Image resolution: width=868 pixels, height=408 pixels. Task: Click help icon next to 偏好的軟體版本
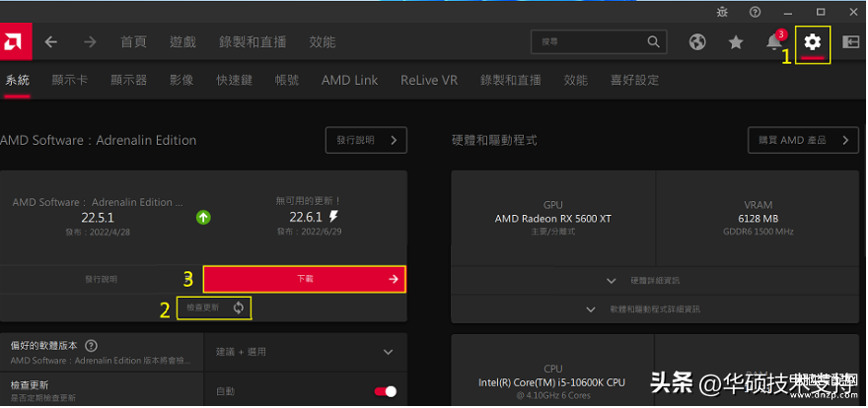pyautogui.click(x=92, y=346)
